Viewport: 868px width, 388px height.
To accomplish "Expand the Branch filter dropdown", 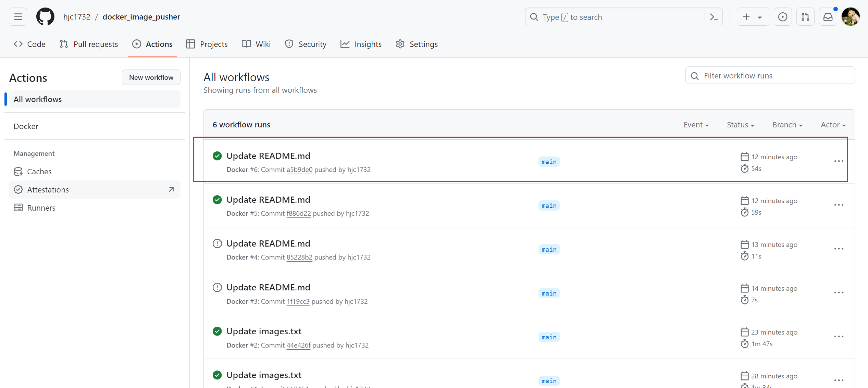I will pos(787,125).
